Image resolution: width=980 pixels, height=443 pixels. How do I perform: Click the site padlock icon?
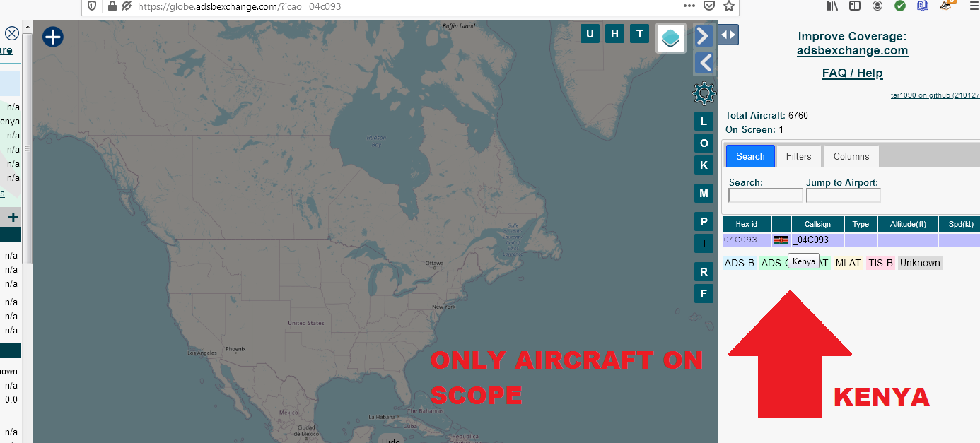[x=112, y=6]
